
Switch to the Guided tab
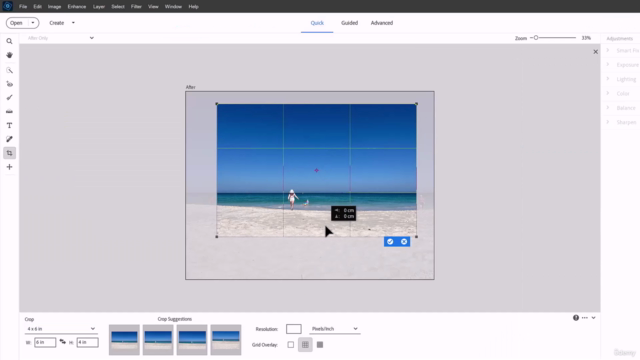pyautogui.click(x=349, y=23)
